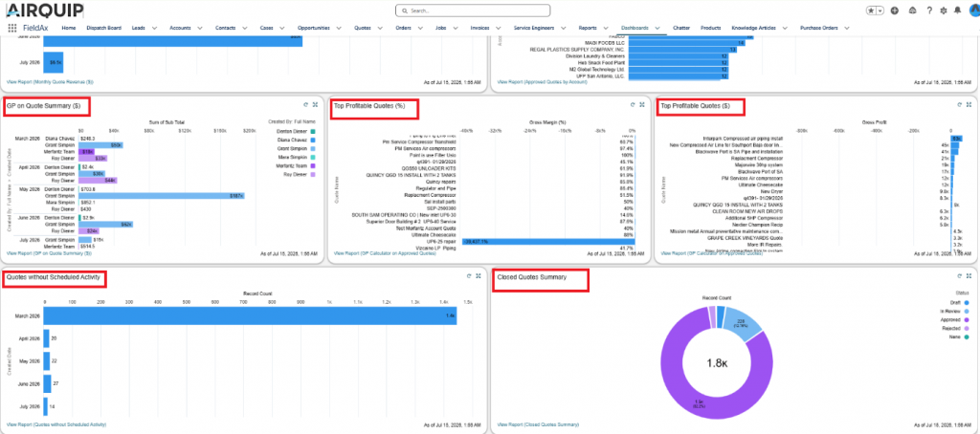Switch to the Chatter tab
This screenshot has height=434, width=980.
680,28
